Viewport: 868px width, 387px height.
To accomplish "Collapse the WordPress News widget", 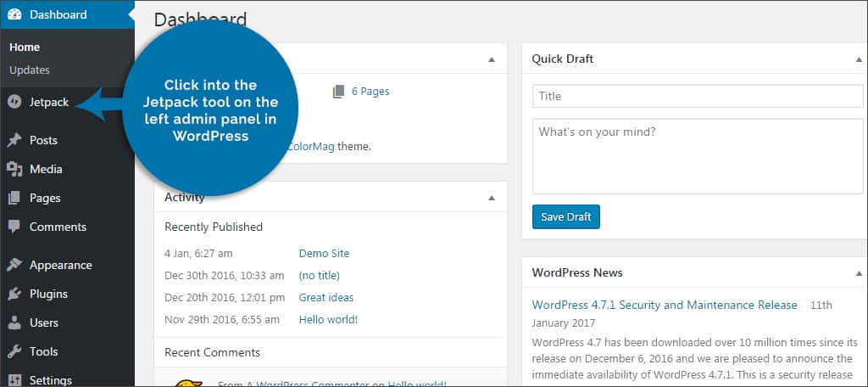I will [x=859, y=272].
